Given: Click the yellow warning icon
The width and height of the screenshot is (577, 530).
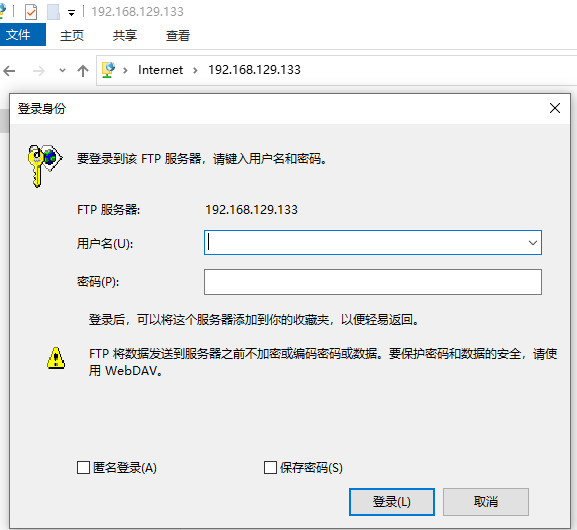Looking at the screenshot, I should click(x=56, y=358).
